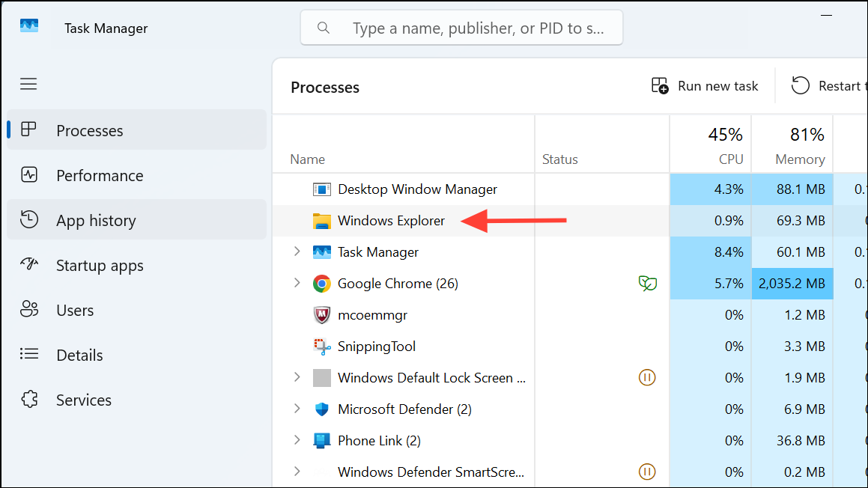Expand the Google Chrome (26) group
This screenshot has width=868, height=488.
pos(297,283)
